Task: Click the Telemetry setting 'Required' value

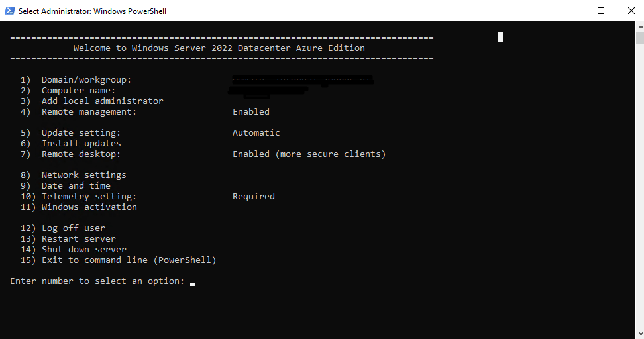Action: (253, 197)
